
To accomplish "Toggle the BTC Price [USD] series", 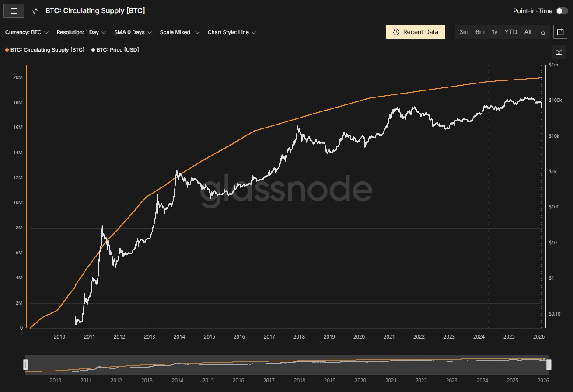I will coord(115,50).
